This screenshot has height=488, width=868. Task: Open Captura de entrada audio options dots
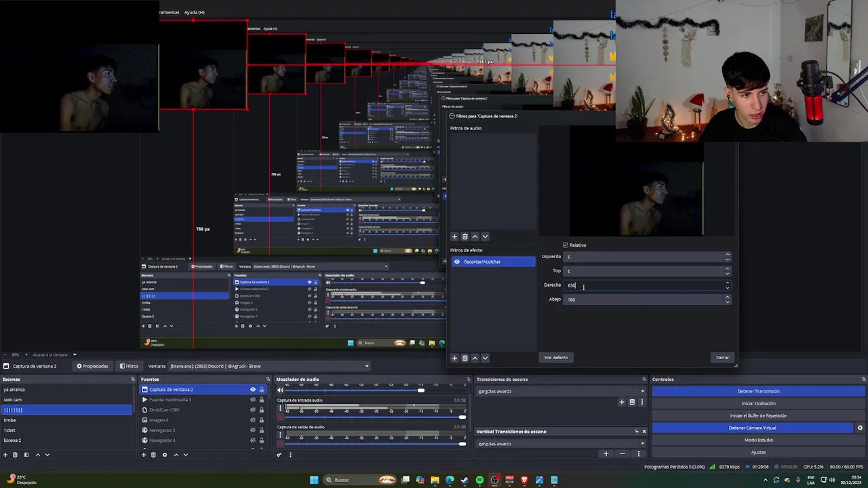(x=280, y=409)
